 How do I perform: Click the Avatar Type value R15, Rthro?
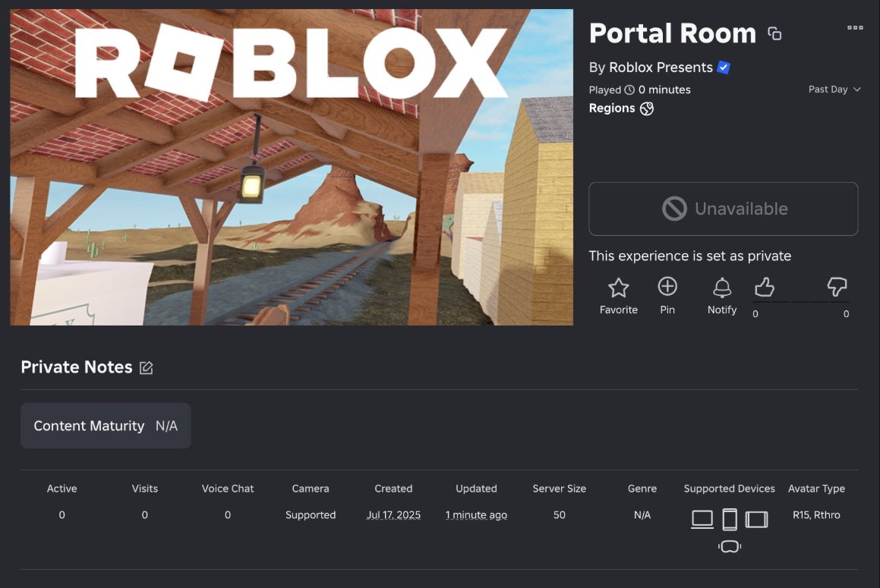click(816, 515)
